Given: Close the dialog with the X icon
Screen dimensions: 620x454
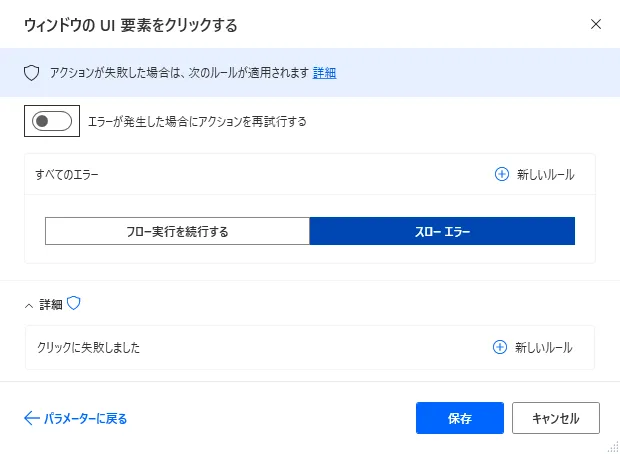Looking at the screenshot, I should [x=596, y=23].
